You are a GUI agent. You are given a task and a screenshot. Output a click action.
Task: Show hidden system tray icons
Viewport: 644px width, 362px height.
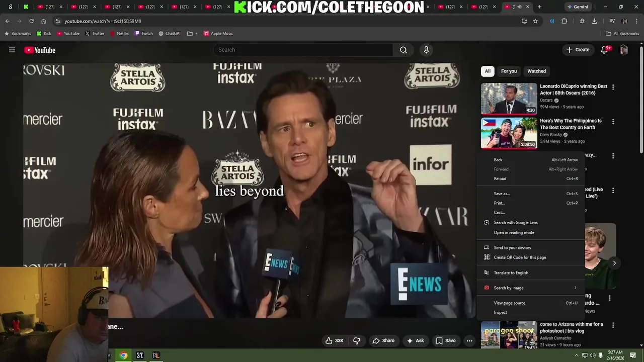point(577,355)
